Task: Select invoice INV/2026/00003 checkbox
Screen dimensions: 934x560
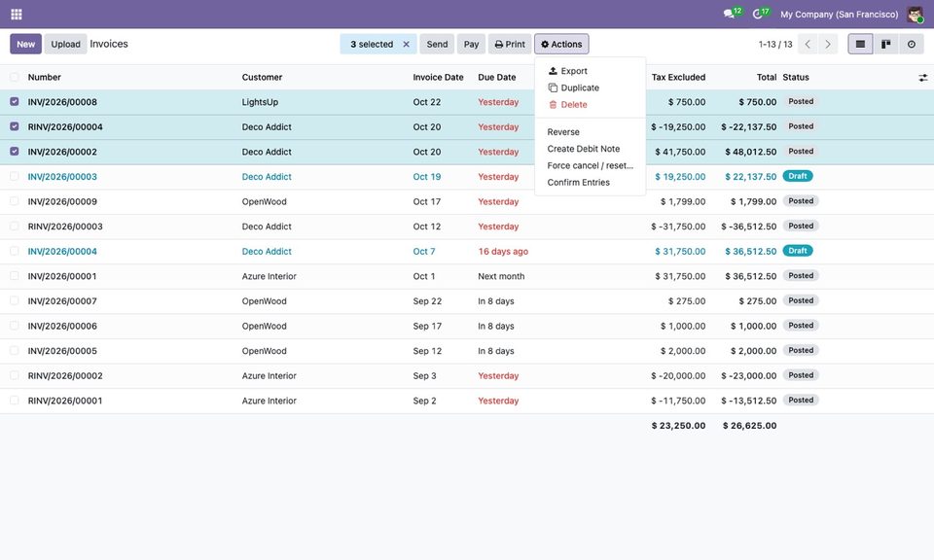Action: [x=15, y=177]
